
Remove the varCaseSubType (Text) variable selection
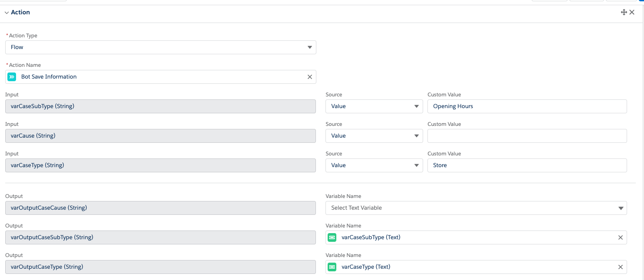click(x=621, y=237)
